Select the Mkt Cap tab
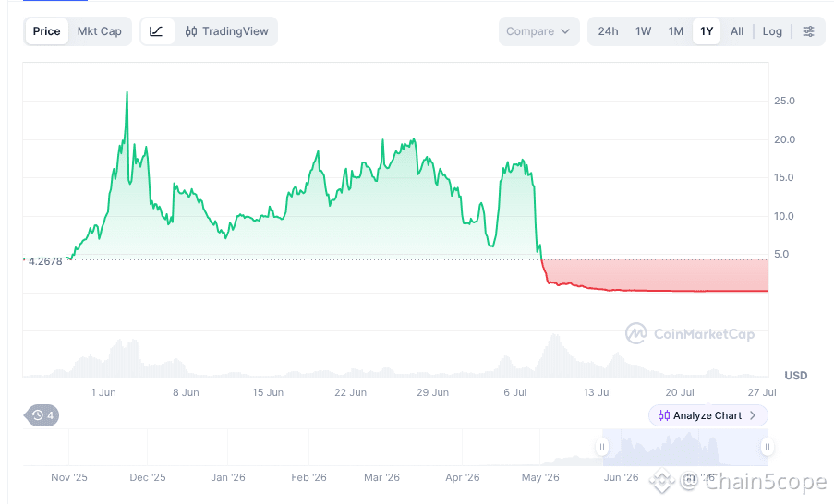This screenshot has height=504, width=834. point(100,31)
